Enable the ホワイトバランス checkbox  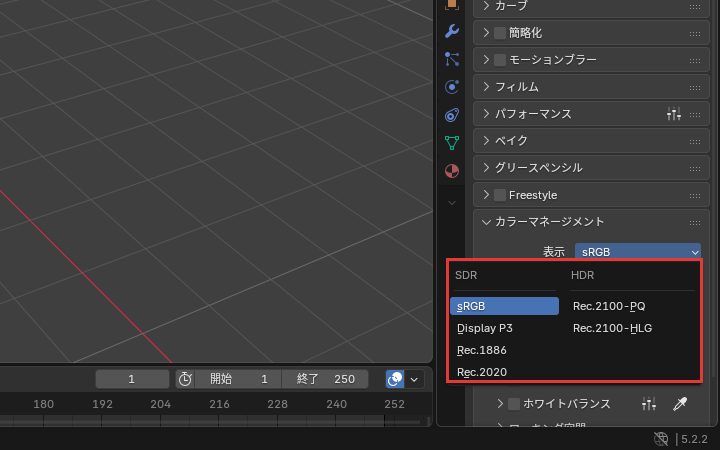tap(514, 404)
